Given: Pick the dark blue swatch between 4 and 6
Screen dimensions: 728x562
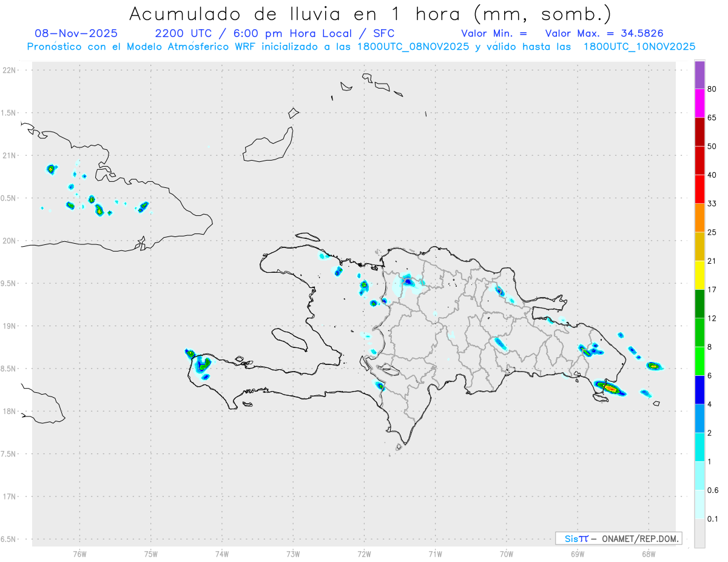Looking at the screenshot, I should [699, 389].
